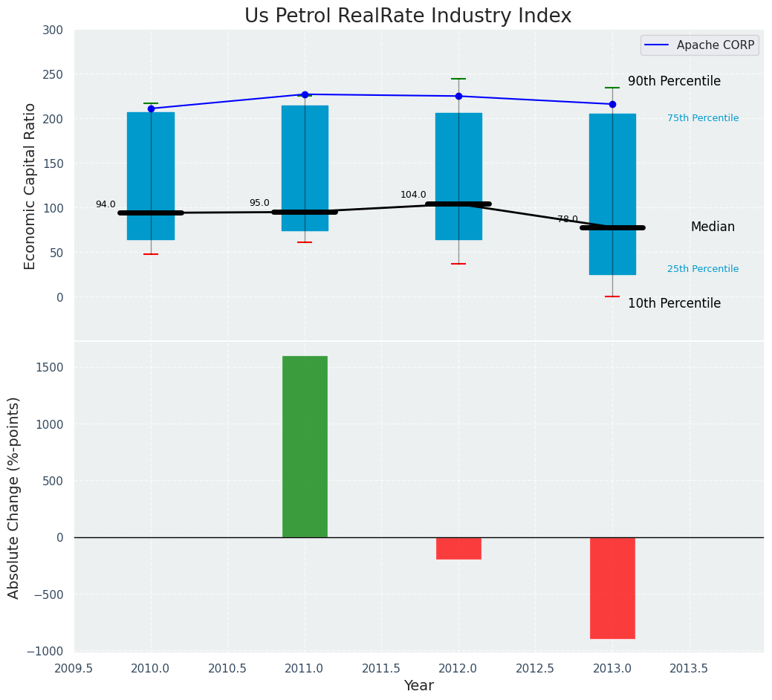
Task: Click the 10th Percentile annotation
Action: (x=674, y=303)
